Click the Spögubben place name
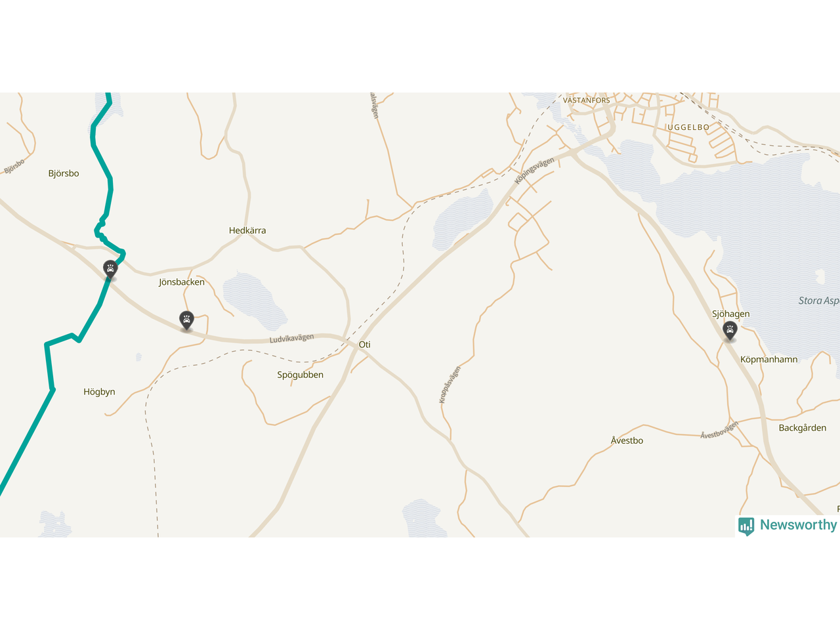Viewport: 840px width, 630px height. click(300, 375)
